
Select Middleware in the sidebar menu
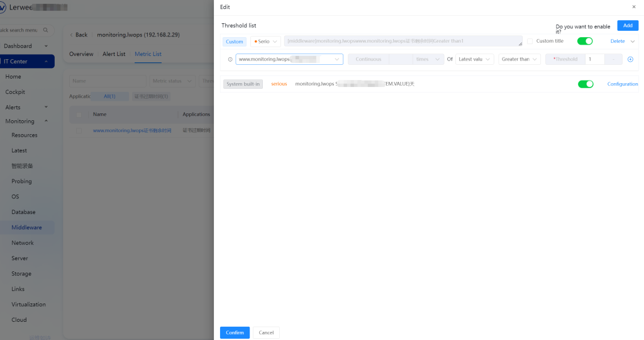(26, 227)
